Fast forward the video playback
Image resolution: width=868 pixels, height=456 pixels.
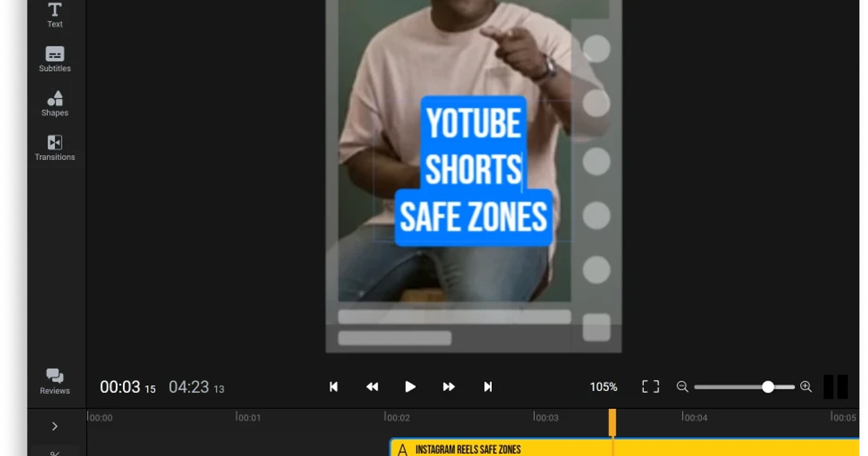point(448,387)
